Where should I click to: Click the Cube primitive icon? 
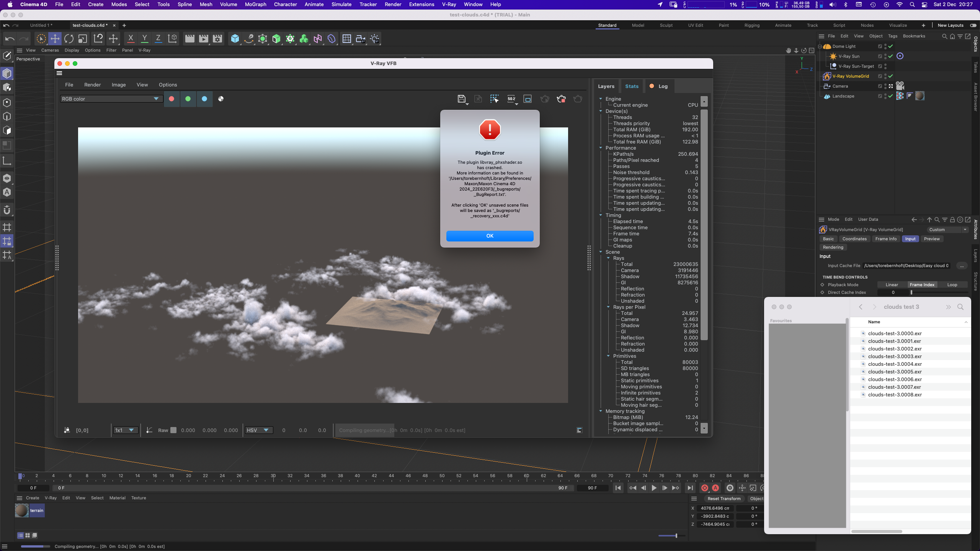tap(235, 39)
